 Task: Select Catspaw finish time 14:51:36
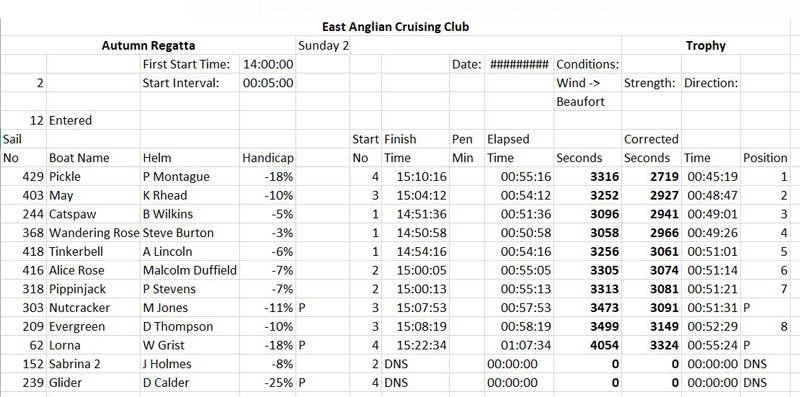coord(415,214)
